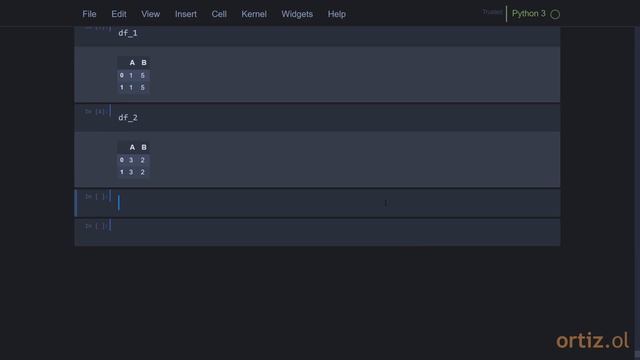Viewport: 640px width, 360px height.
Task: Click column header A in df_1 output
Action: coord(132,63)
